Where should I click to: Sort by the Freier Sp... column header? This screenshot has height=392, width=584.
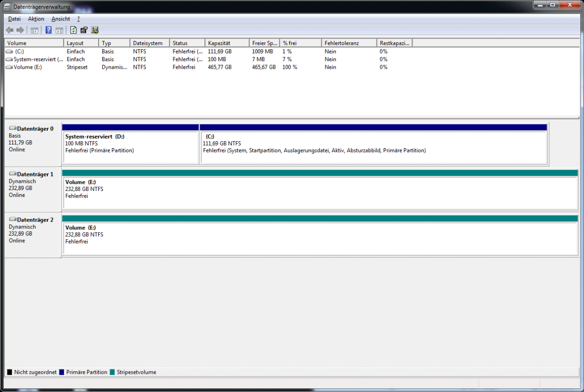click(264, 43)
